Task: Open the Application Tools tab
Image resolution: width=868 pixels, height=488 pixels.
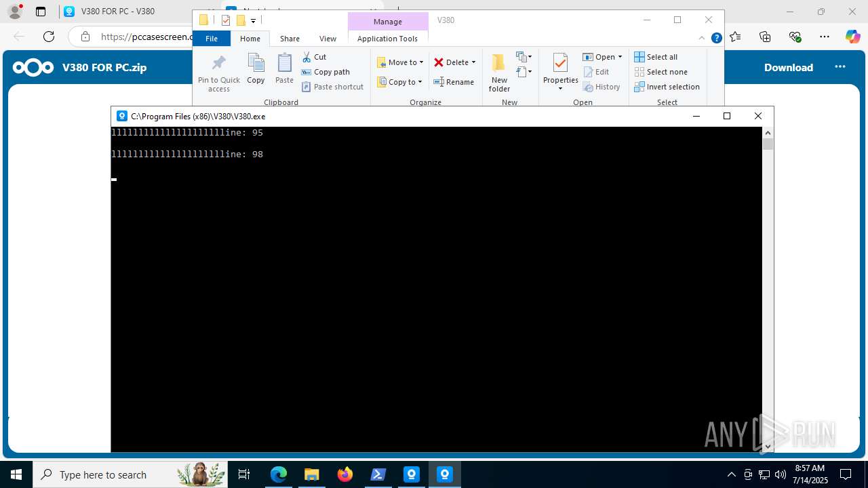Action: point(387,39)
